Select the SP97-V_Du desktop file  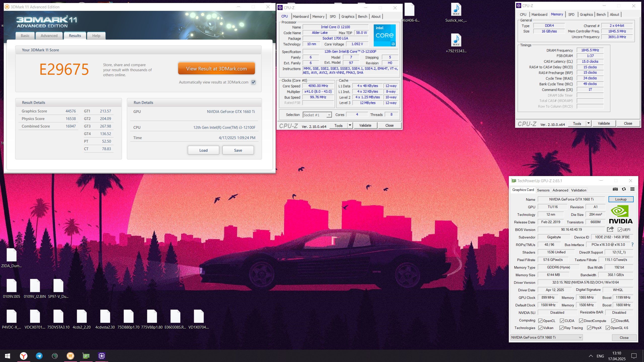(x=58, y=289)
